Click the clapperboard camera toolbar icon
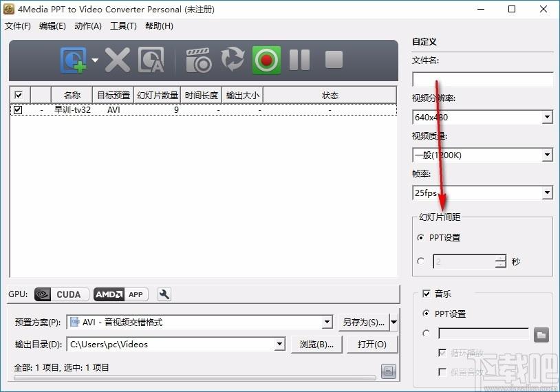 [x=199, y=61]
